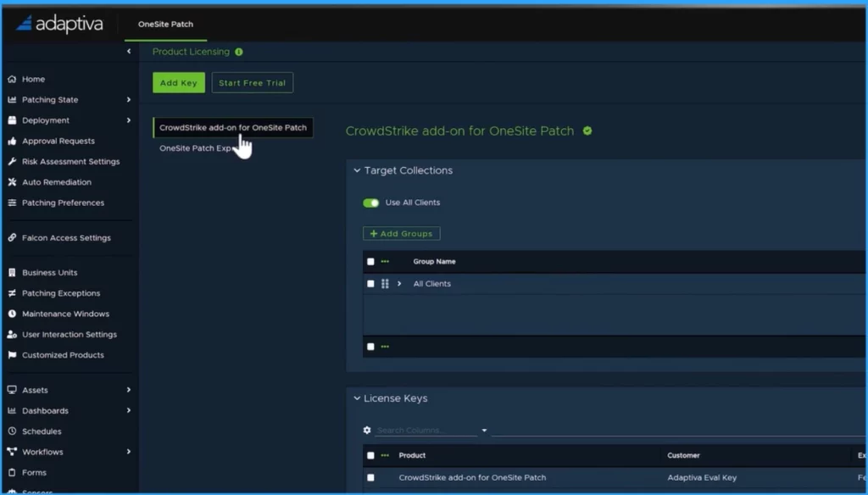Screen dimensions: 868x495
Task: Click the Schedules clock icon
Action: [x=12, y=431]
